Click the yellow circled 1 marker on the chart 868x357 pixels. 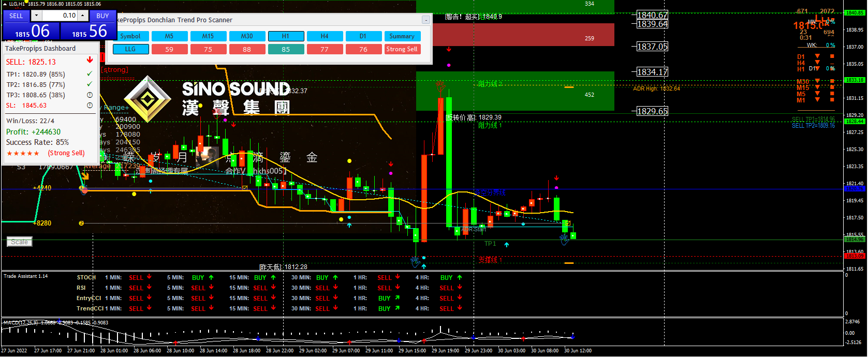(81, 188)
